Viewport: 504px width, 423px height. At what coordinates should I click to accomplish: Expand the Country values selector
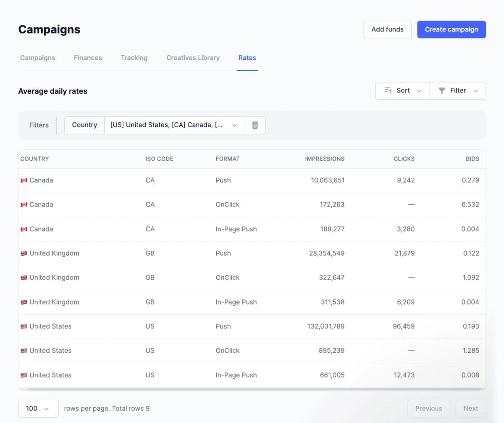(174, 125)
